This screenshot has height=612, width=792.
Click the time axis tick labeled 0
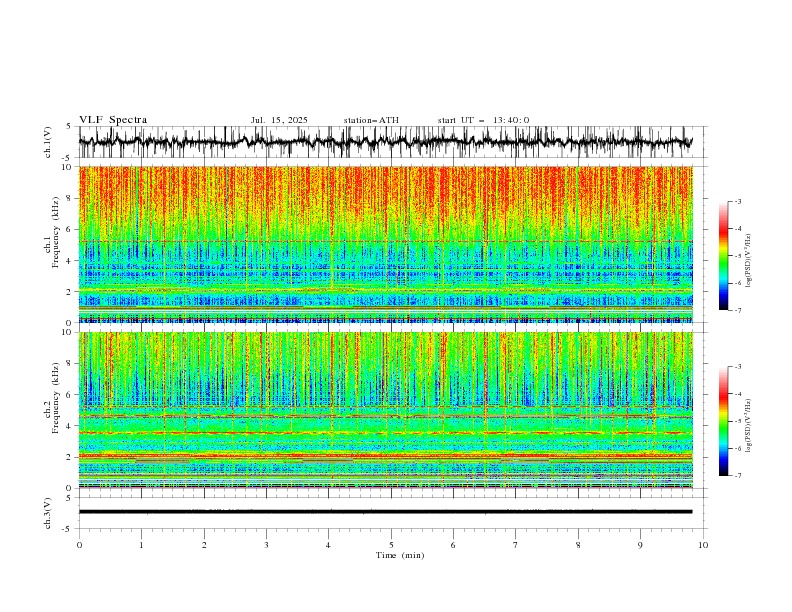tap(79, 545)
